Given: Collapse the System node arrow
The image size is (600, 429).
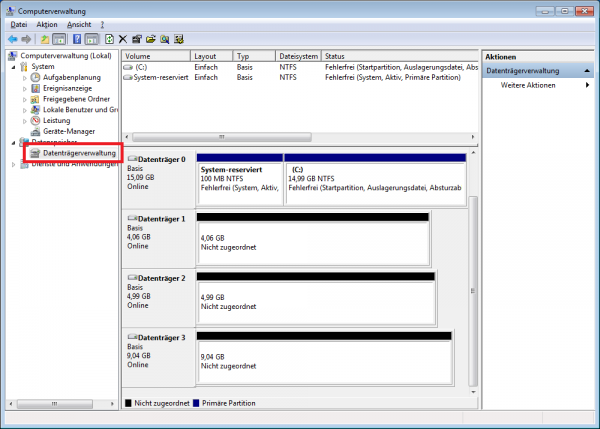Looking at the screenshot, I should click(x=13, y=67).
